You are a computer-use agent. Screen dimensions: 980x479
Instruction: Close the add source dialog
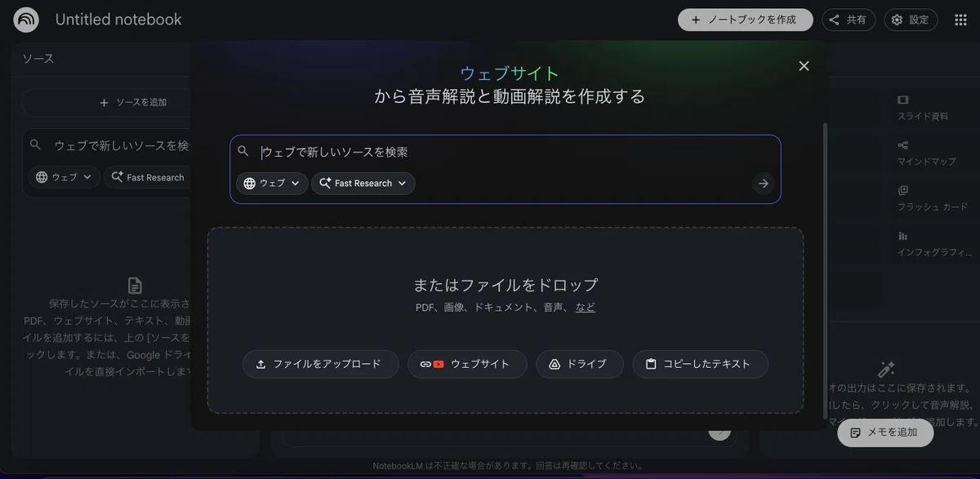pos(804,66)
